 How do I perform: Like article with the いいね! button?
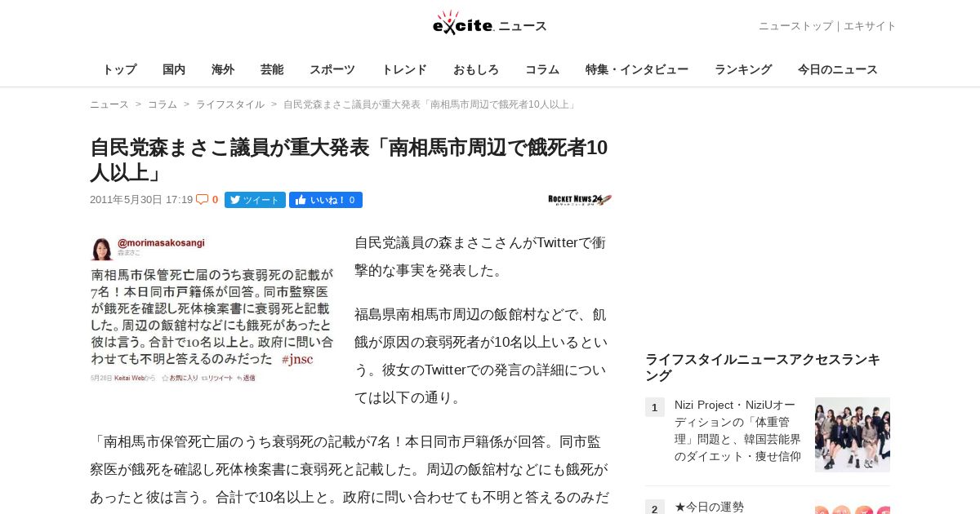pyautogui.click(x=326, y=200)
